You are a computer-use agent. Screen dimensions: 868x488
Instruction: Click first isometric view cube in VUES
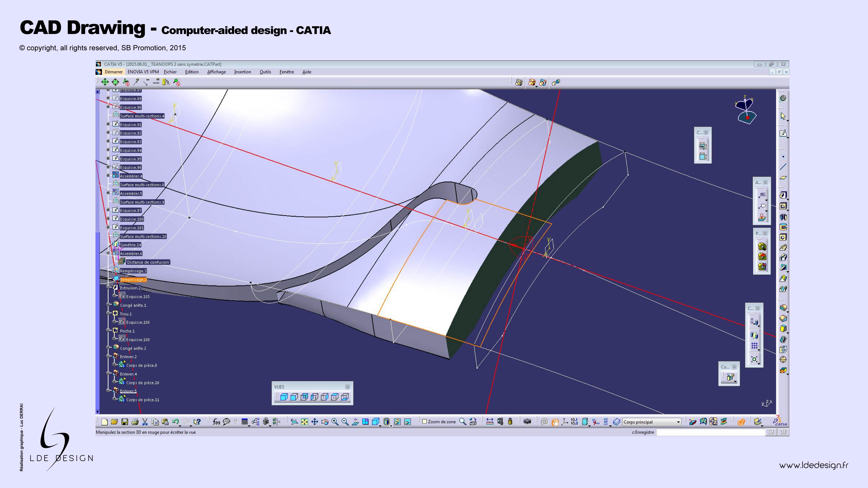click(x=284, y=397)
